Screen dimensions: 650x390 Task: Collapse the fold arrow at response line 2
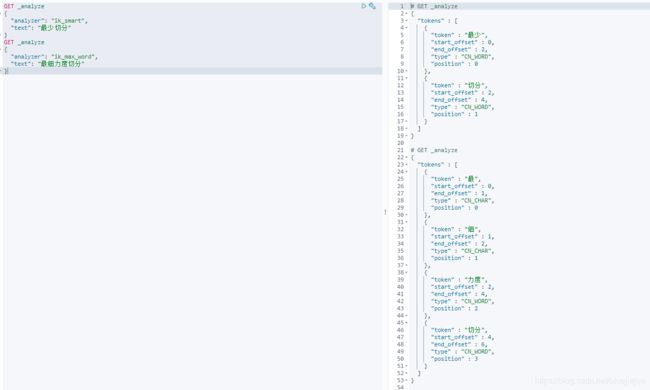(x=407, y=13)
